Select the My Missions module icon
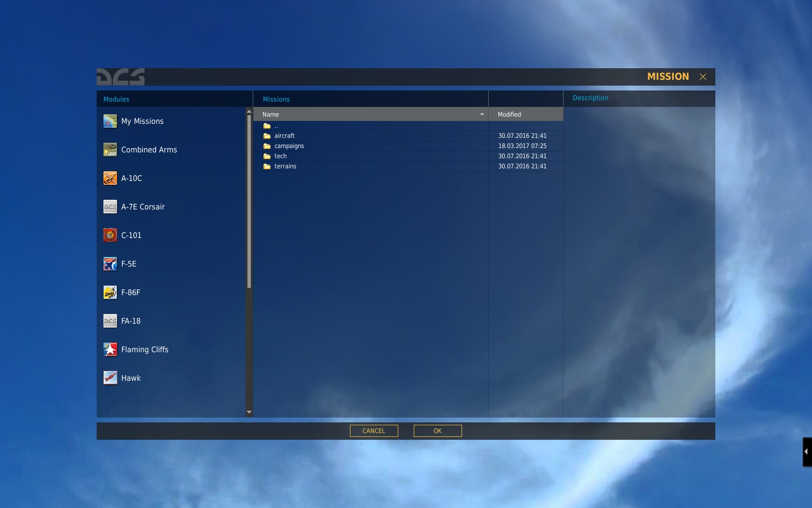The width and height of the screenshot is (812, 508). [110, 121]
